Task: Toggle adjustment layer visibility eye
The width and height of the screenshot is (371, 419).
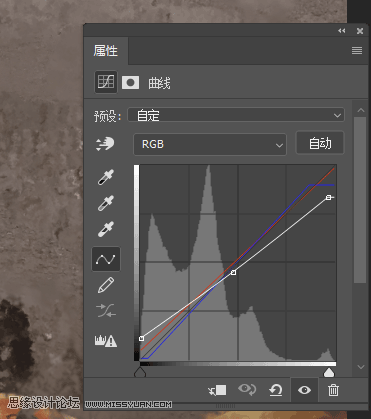Action: (304, 390)
